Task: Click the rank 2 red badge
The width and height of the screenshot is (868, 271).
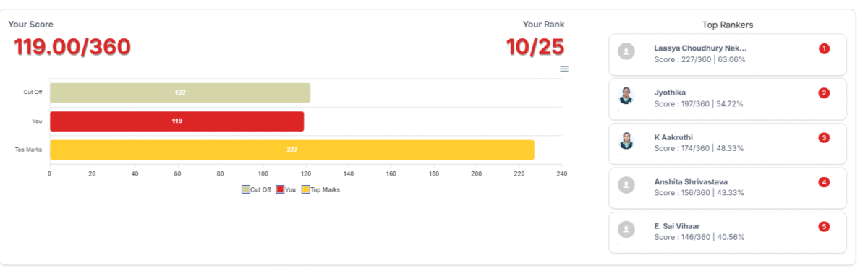Action: pyautogui.click(x=824, y=93)
